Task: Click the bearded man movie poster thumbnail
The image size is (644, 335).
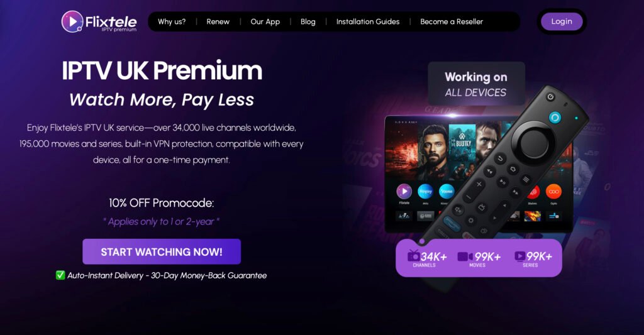Action: coord(433,149)
